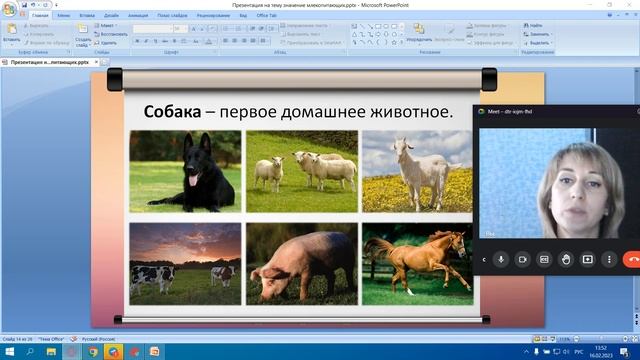Open Chrome from the taskbar

coord(93,351)
